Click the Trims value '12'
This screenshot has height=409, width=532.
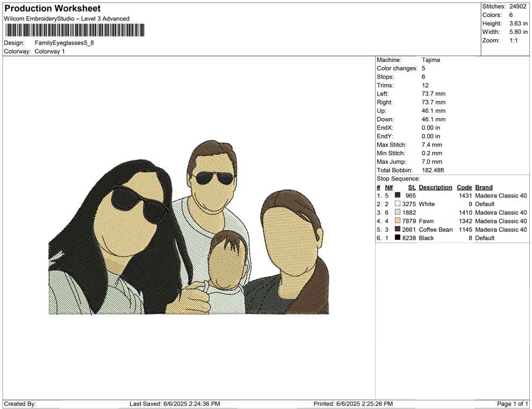[425, 85]
